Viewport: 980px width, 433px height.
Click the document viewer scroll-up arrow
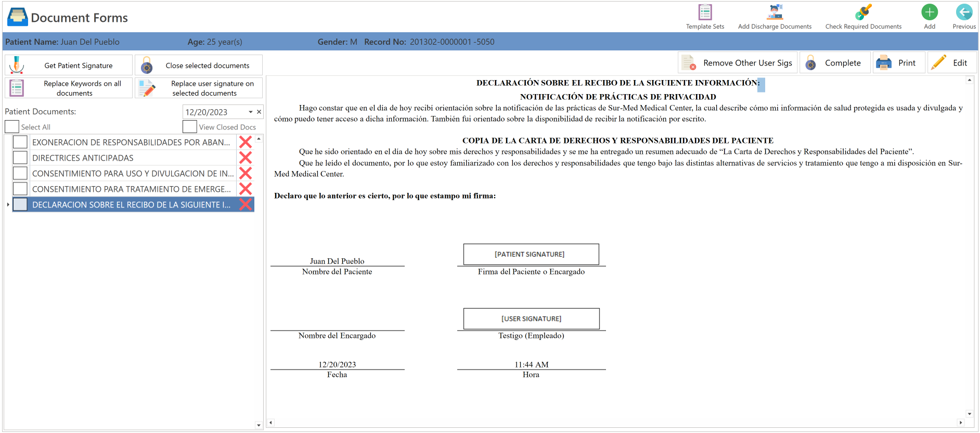[x=969, y=80]
